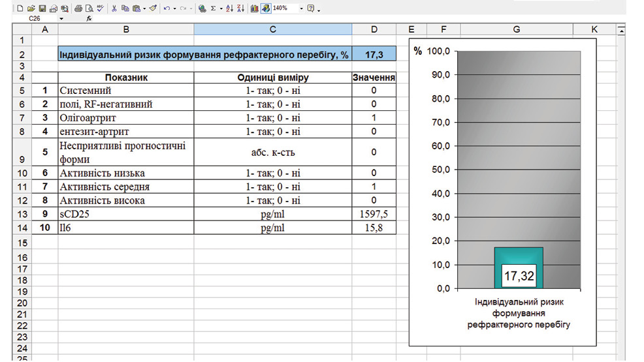Paste clipboard contents
644x362 pixels.
pos(137,8)
